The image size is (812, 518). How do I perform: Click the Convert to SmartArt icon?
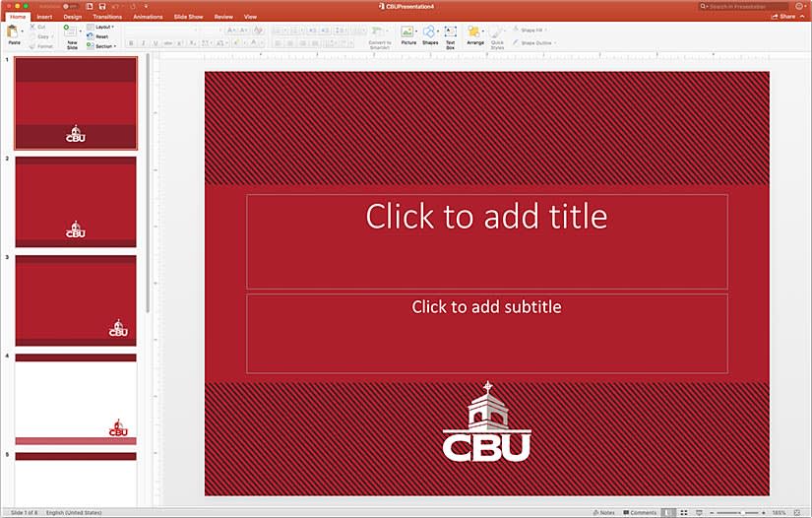click(379, 32)
